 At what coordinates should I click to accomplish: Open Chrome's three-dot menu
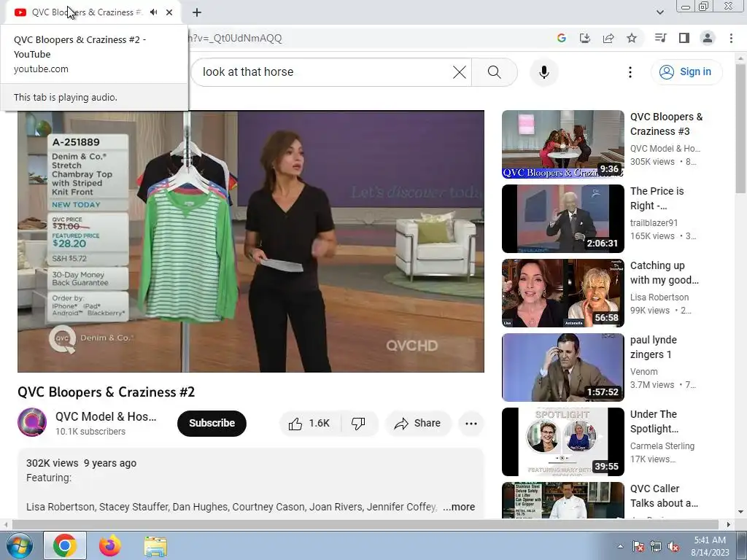pyautogui.click(x=731, y=38)
